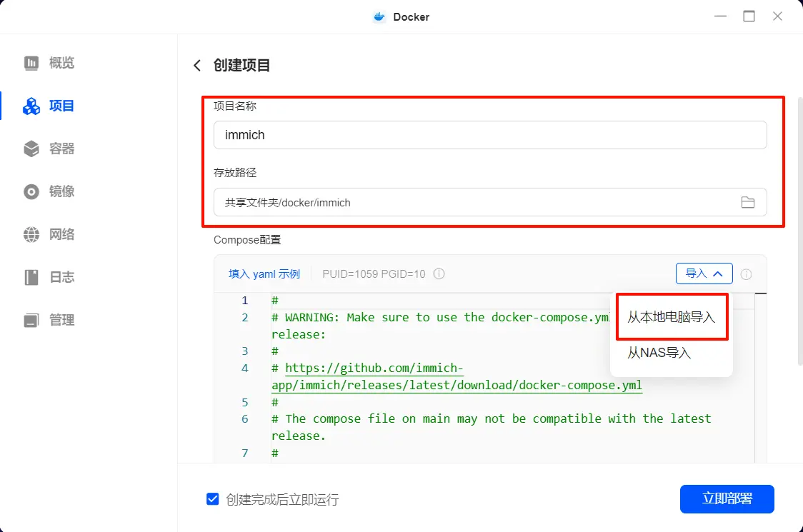Open the 网络 network globe icon
This screenshot has width=803, height=532.
(31, 234)
